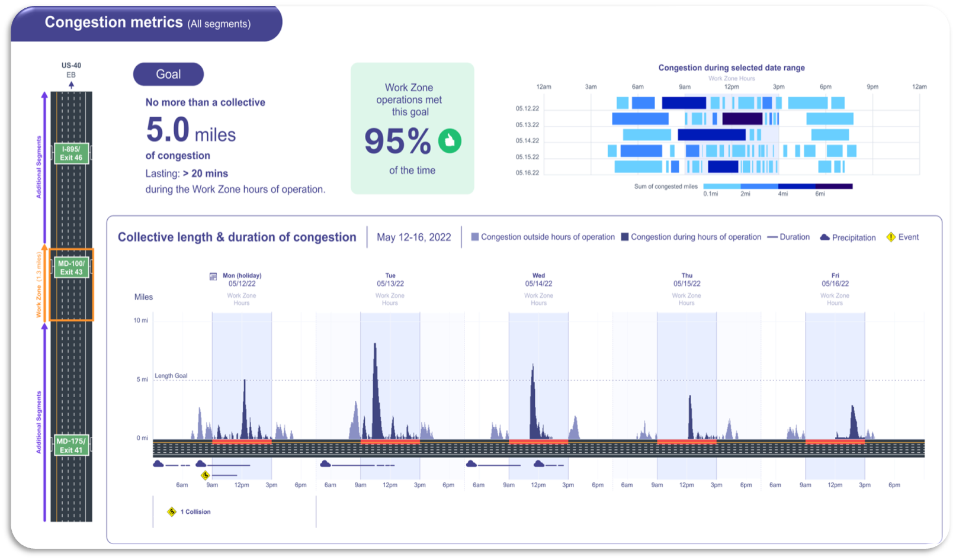Click the Congestion metrics header tab
The image size is (956, 560).
tap(147, 23)
